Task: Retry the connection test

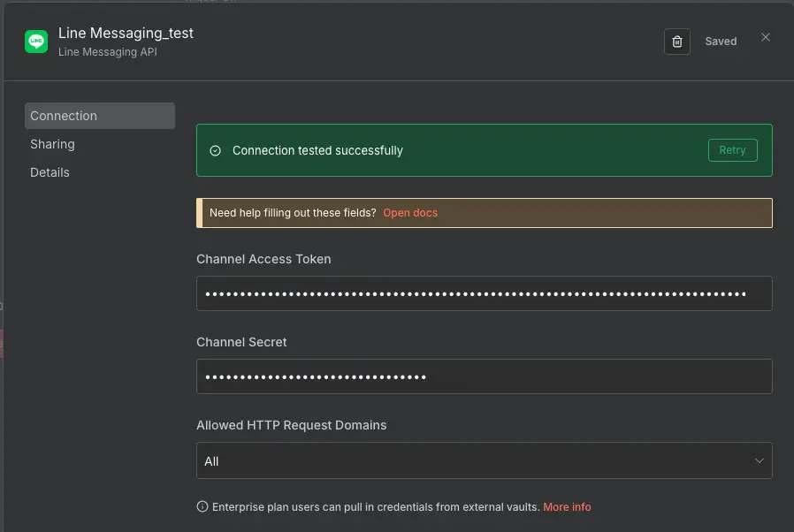Action: click(x=732, y=150)
